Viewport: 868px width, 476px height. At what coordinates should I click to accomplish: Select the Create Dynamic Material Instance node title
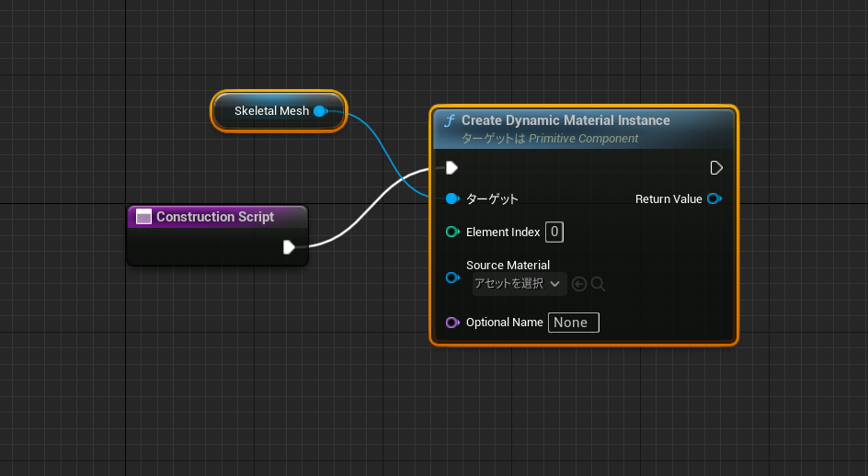565,120
